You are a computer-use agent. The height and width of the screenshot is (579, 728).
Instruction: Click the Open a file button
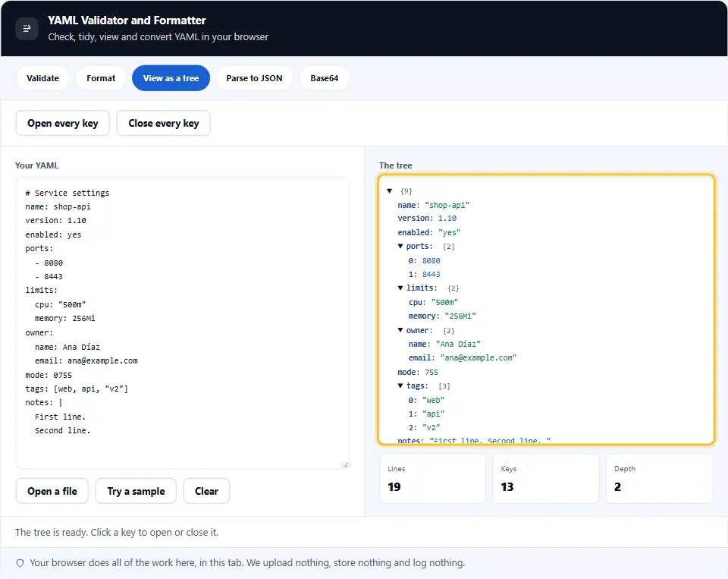pos(52,491)
